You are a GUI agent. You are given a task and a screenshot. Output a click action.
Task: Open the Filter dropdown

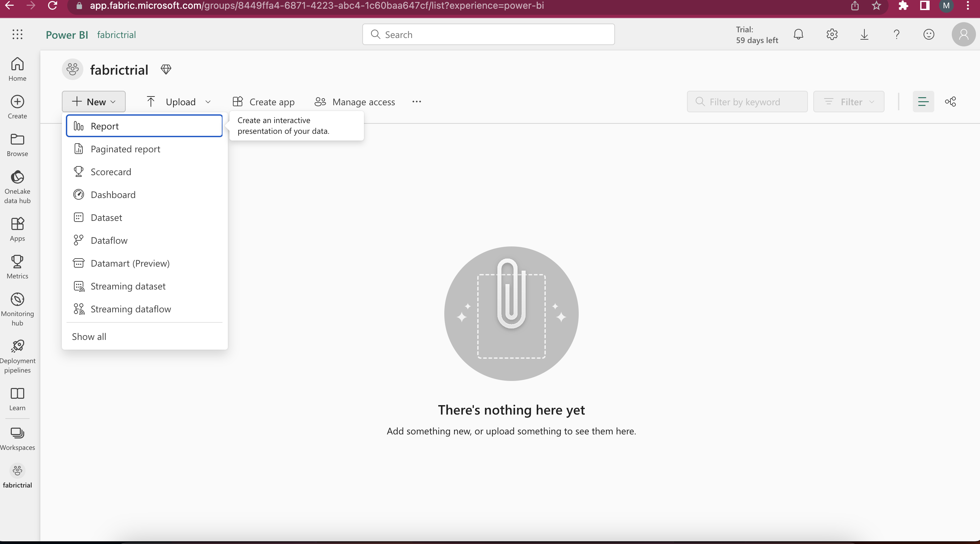tap(849, 102)
